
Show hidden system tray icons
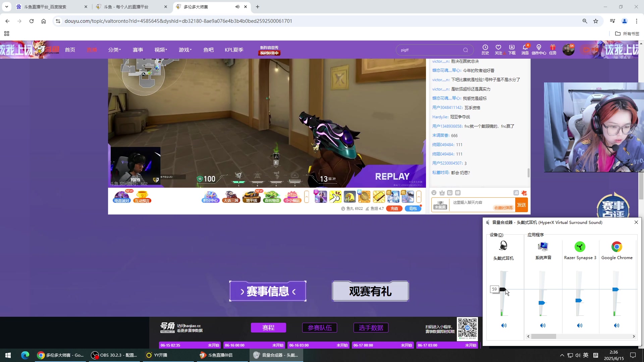point(562,355)
